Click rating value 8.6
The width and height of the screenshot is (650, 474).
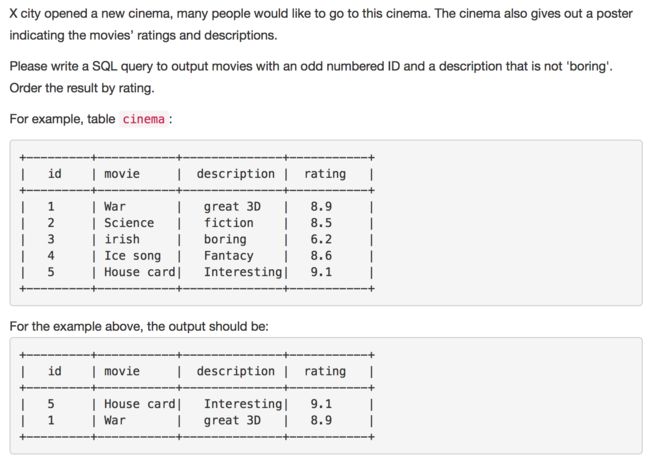pyautogui.click(x=321, y=256)
